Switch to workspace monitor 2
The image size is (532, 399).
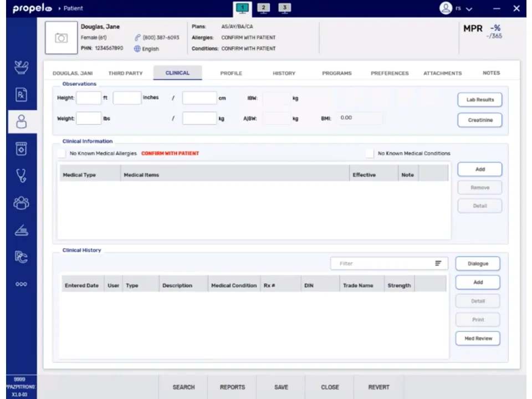263,8
